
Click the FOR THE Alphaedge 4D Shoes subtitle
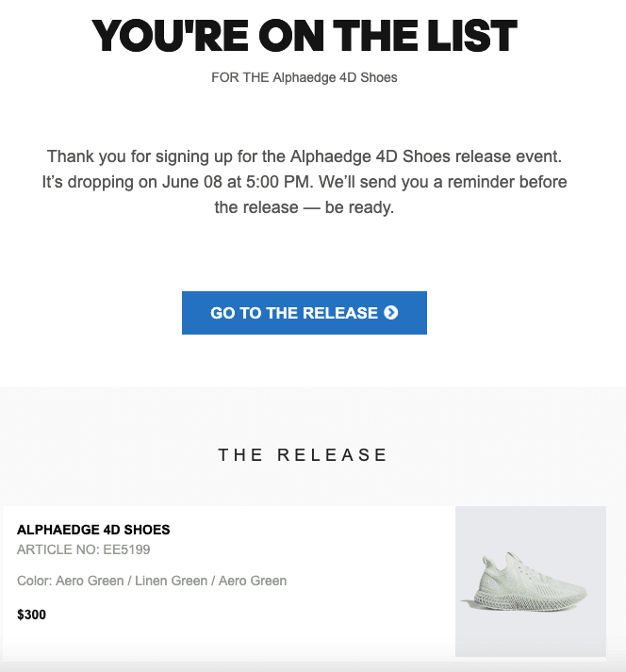pos(304,77)
